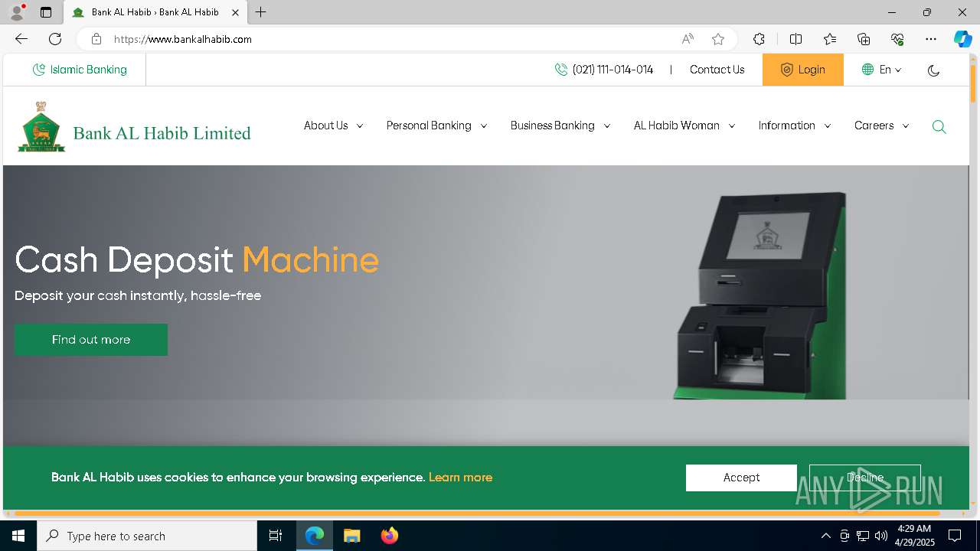Click chevron beside AL Habib Woman
This screenshot has width=980, height=551.
[732, 126]
